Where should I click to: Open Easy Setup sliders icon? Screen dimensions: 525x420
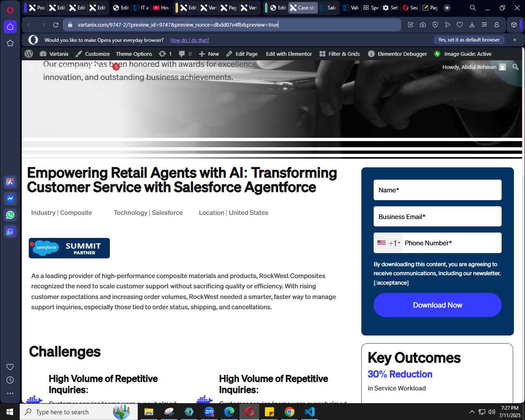(484, 25)
